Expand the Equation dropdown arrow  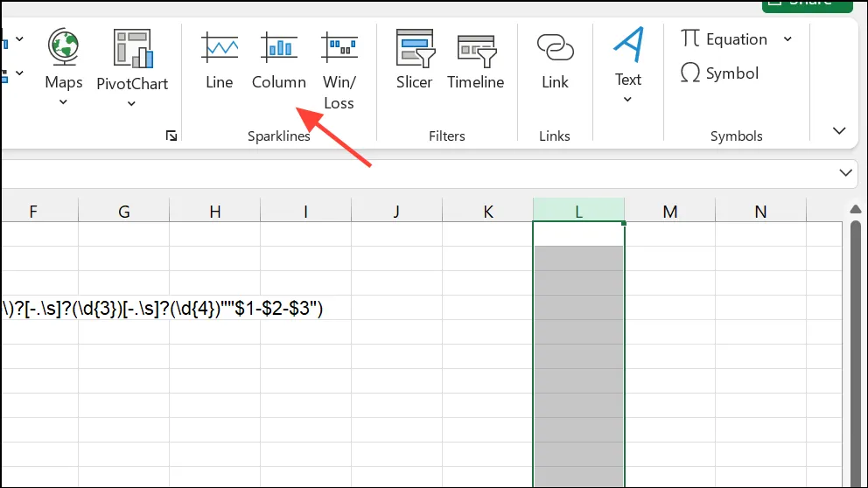click(787, 39)
